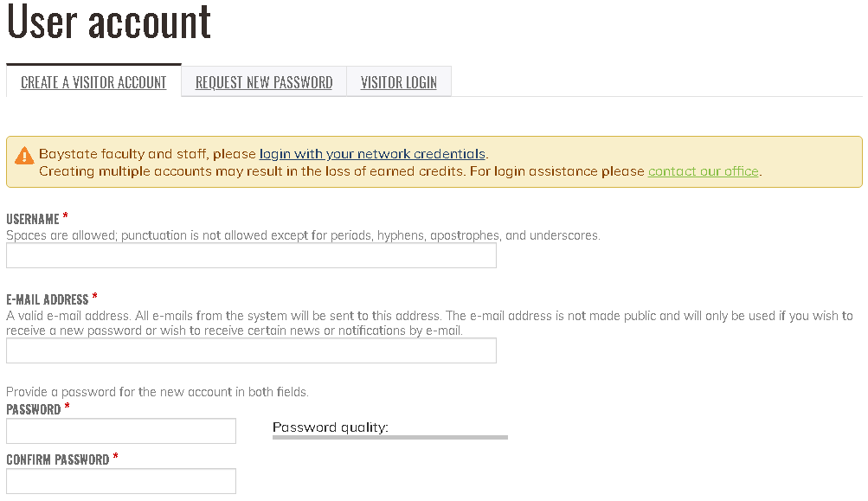This screenshot has width=868, height=501.
Task: Click the Password quality text label
Action: [x=331, y=427]
